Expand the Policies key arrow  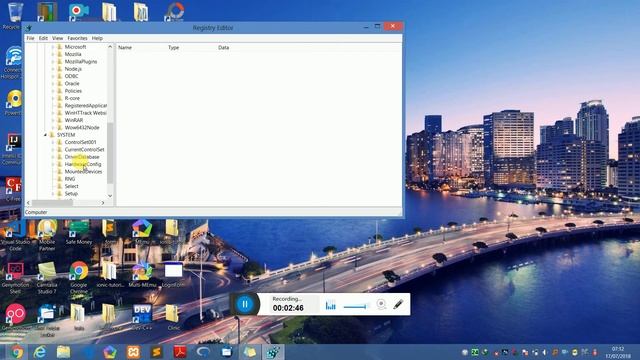coord(53,91)
